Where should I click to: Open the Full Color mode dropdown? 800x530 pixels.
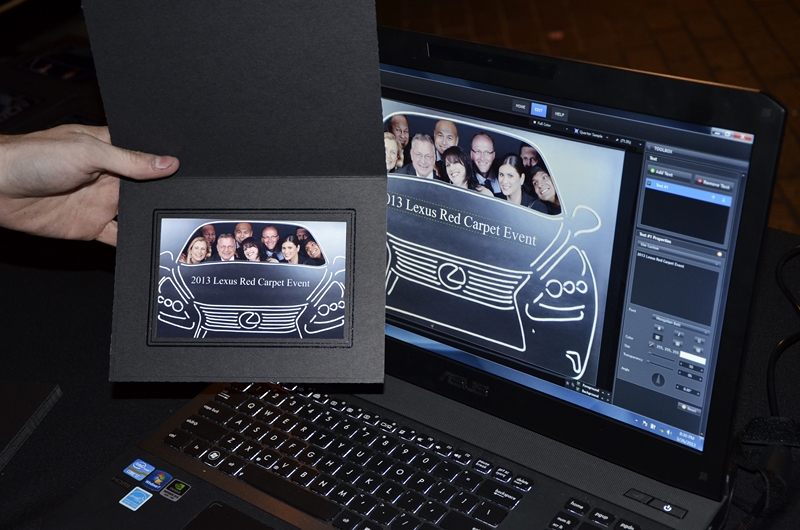click(549, 127)
